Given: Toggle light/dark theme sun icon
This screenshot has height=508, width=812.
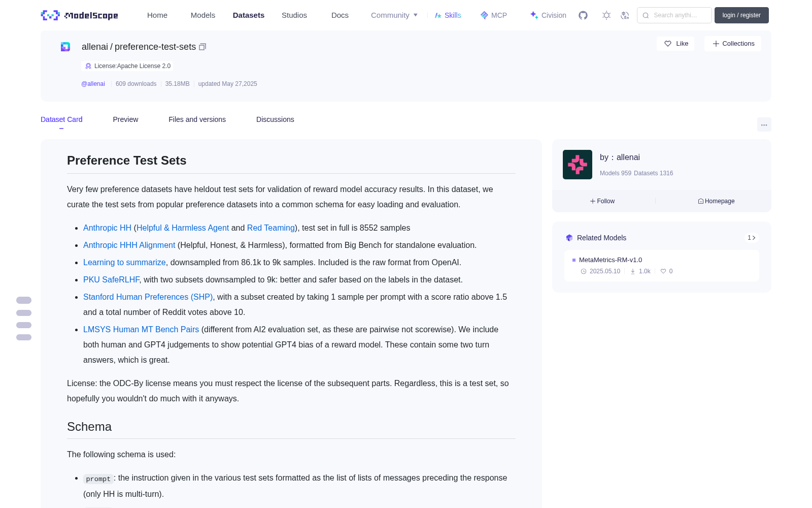Looking at the screenshot, I should 606,15.
